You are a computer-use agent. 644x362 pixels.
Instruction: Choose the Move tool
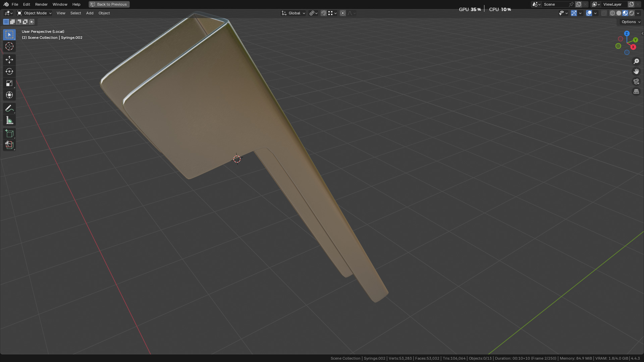coord(9,60)
